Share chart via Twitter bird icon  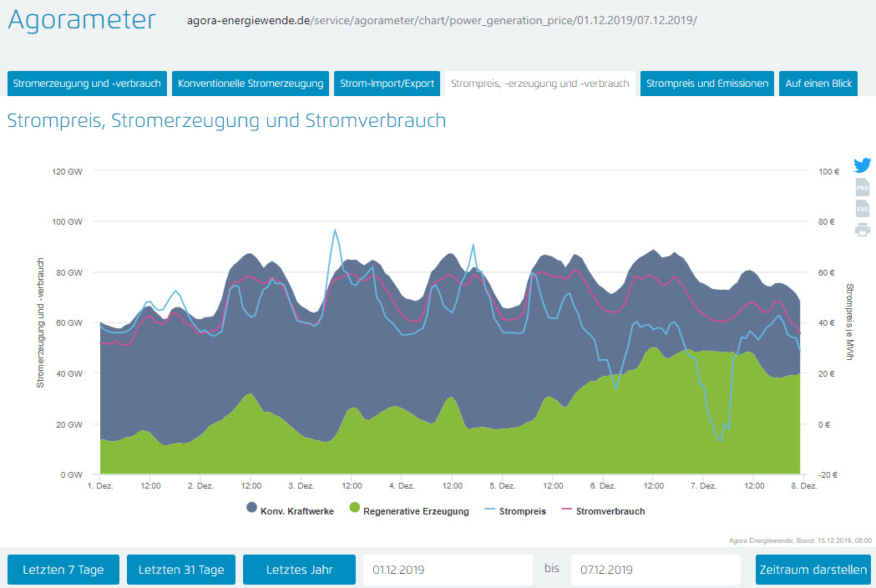pyautogui.click(x=863, y=165)
